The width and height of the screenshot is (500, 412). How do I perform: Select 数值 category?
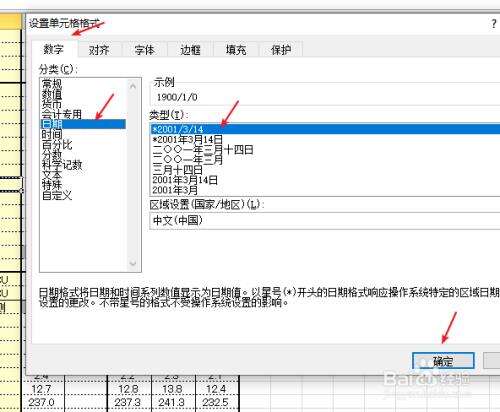click(x=52, y=94)
